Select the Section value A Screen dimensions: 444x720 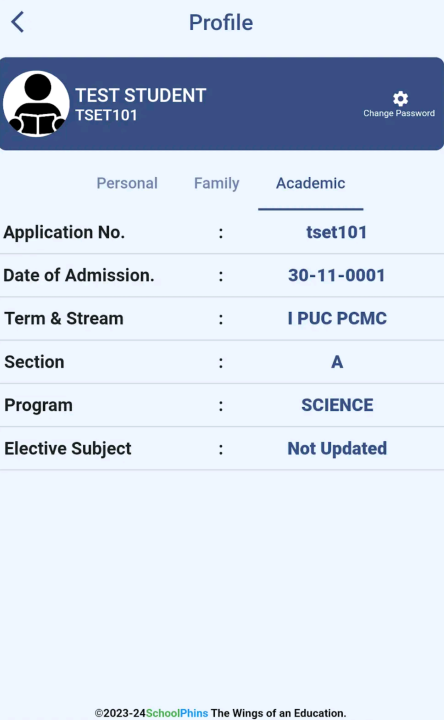coord(337,362)
